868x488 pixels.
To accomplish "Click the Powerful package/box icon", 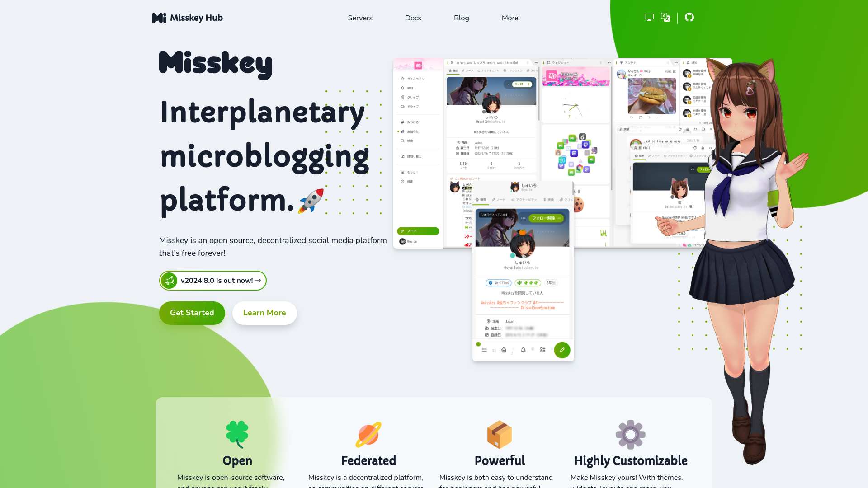I will (x=500, y=434).
